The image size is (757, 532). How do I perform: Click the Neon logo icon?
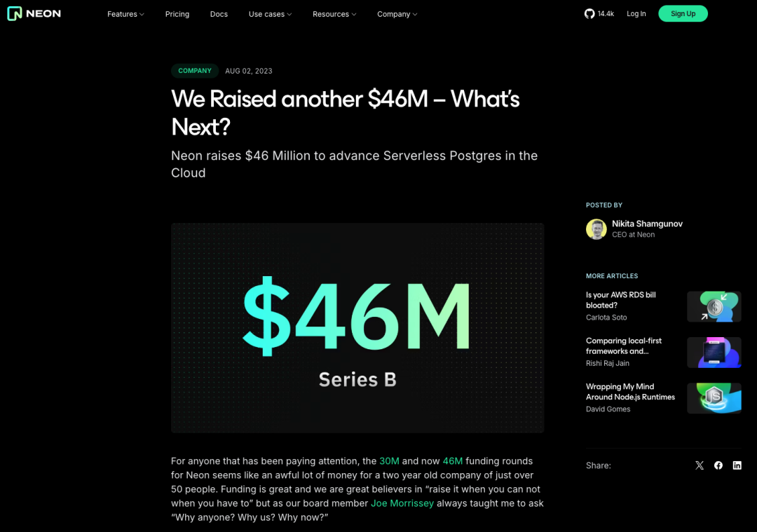point(15,13)
